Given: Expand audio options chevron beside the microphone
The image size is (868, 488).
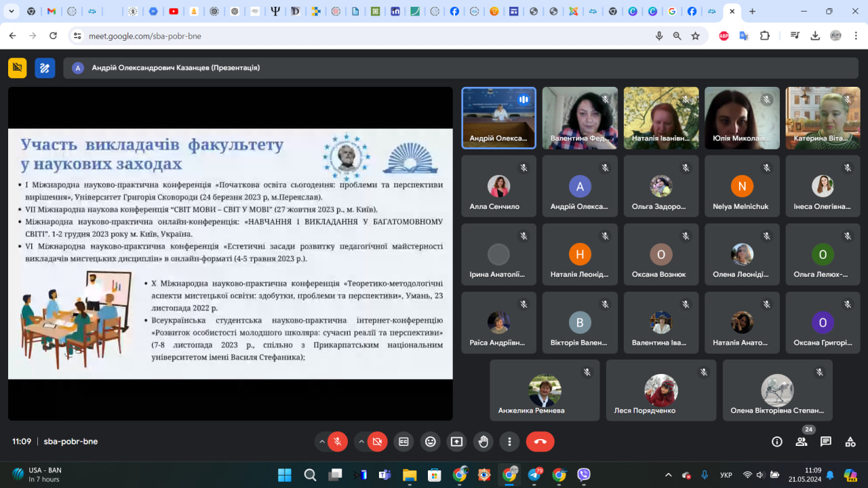Looking at the screenshot, I should coord(321,441).
